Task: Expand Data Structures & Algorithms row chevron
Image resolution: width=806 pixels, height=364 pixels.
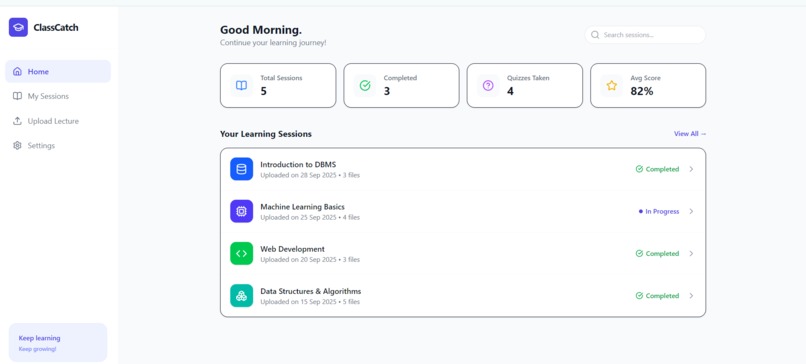Action: click(x=691, y=296)
